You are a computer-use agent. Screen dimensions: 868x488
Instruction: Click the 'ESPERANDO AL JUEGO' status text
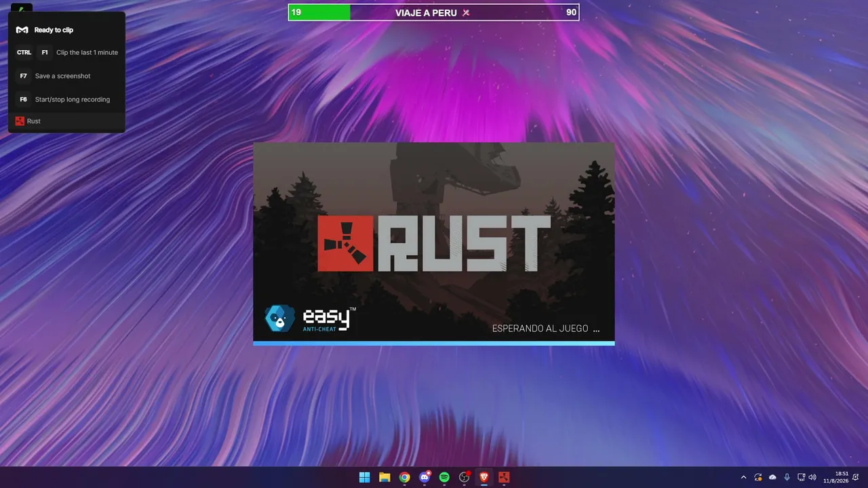[x=546, y=329]
